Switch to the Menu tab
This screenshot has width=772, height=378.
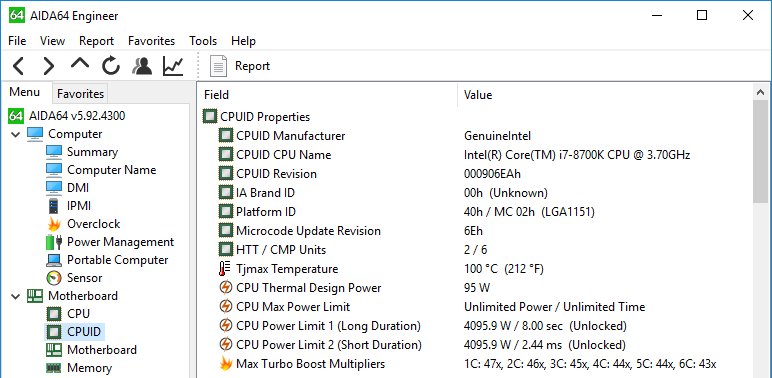[25, 92]
